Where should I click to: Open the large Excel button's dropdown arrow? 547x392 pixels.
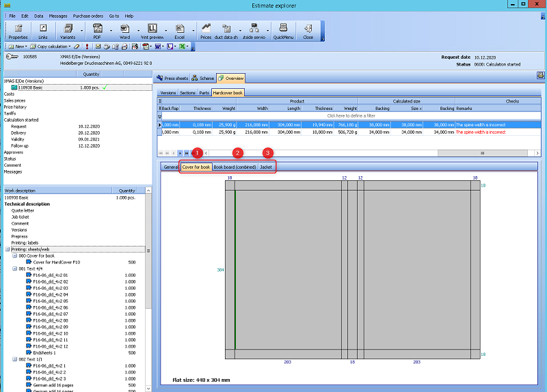[x=194, y=31]
